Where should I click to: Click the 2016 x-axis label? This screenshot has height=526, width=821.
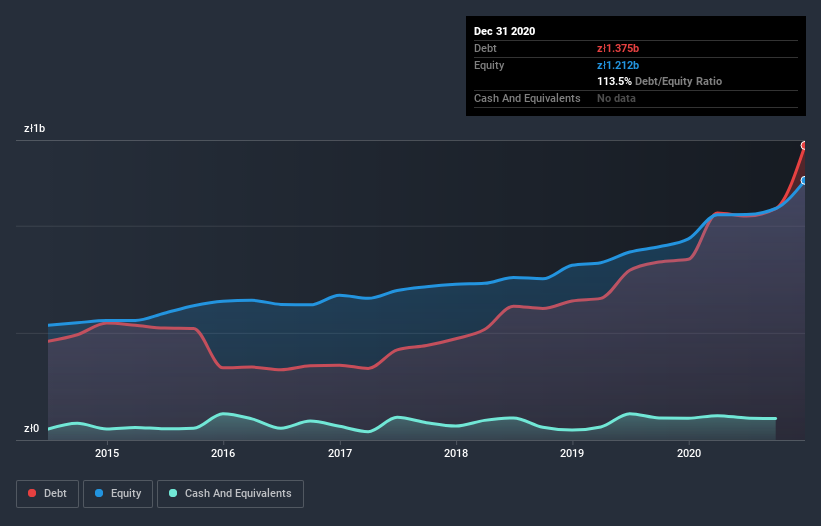coord(223,453)
